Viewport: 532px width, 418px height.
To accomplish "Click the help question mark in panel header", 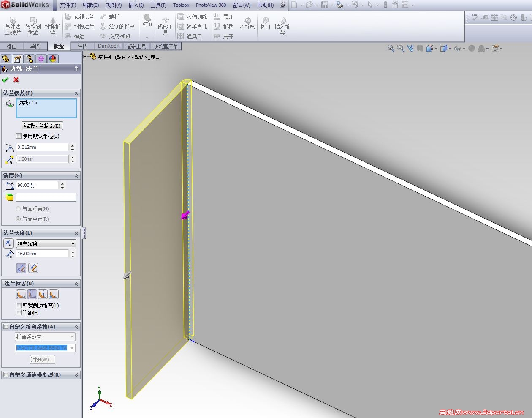I will click(76, 68).
